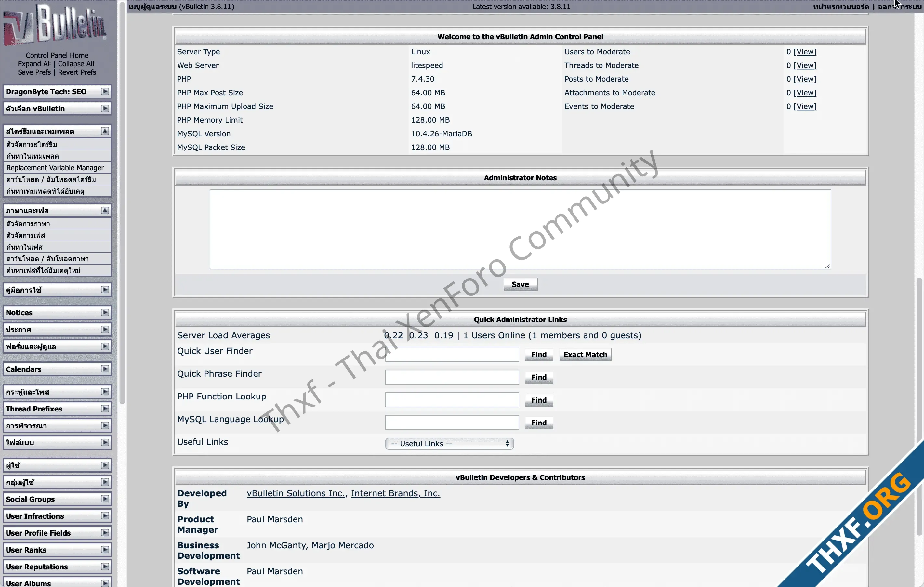Click Collapse All in sidebar

click(76, 64)
